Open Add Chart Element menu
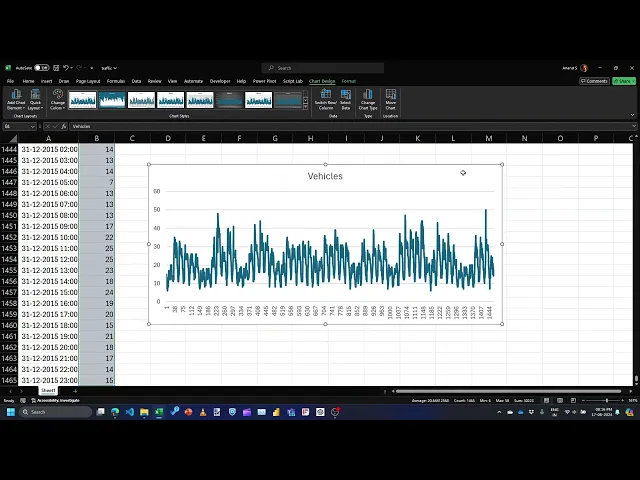 tap(16, 100)
